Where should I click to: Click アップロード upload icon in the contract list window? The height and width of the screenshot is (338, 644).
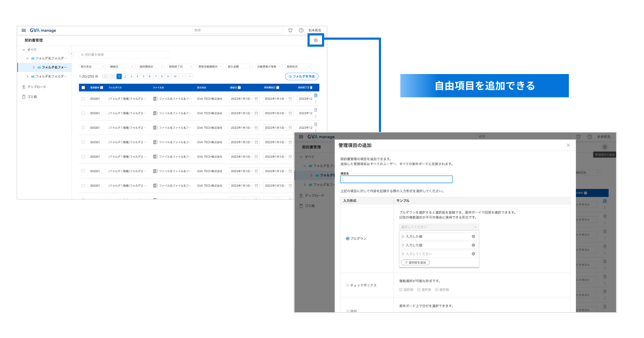coord(24,86)
